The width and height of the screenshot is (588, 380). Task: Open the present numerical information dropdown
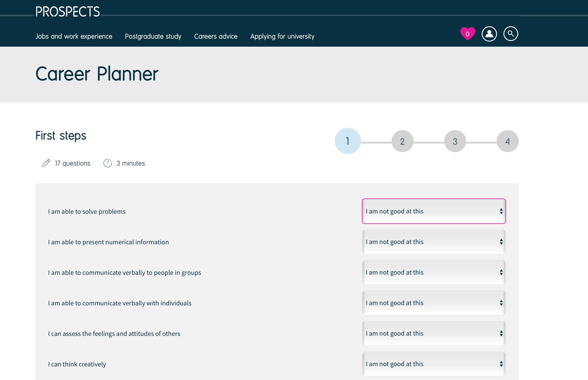tap(434, 242)
